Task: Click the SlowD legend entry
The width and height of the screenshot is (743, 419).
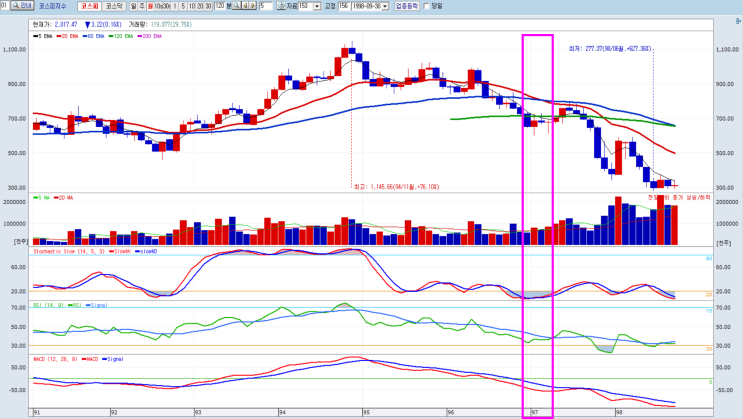Action: (x=146, y=251)
